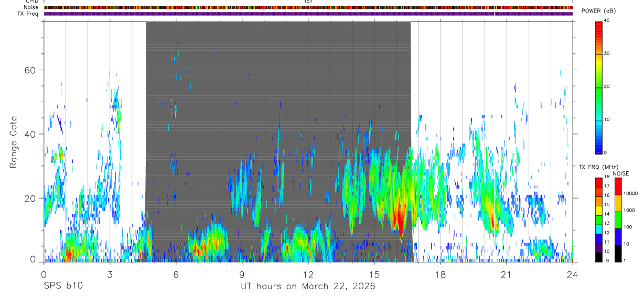Pick the green swatch in NOISE legend

point(618,219)
